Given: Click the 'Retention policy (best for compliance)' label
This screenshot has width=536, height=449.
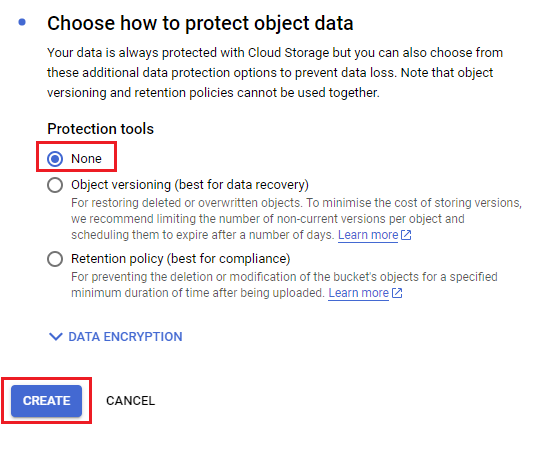Looking at the screenshot, I should [x=180, y=259].
